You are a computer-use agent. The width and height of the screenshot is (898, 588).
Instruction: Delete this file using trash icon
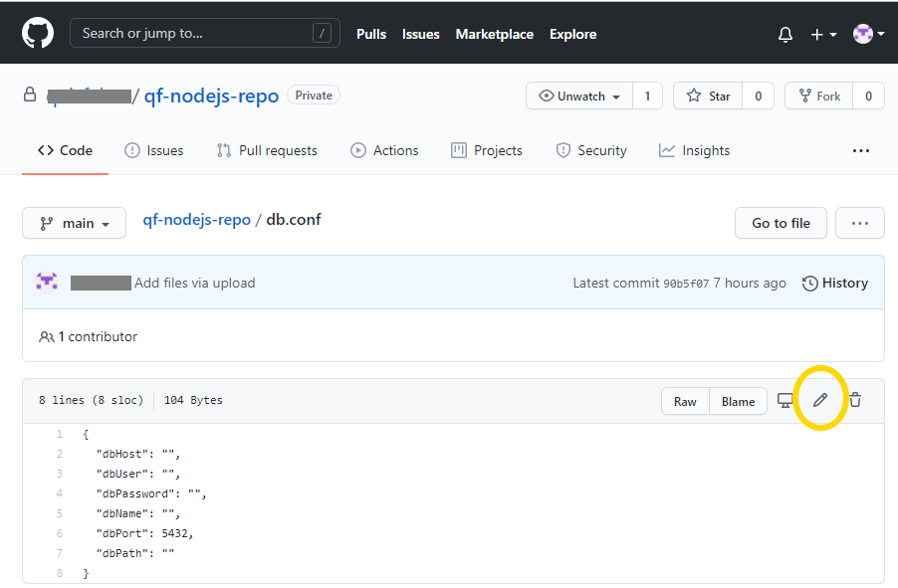point(854,400)
